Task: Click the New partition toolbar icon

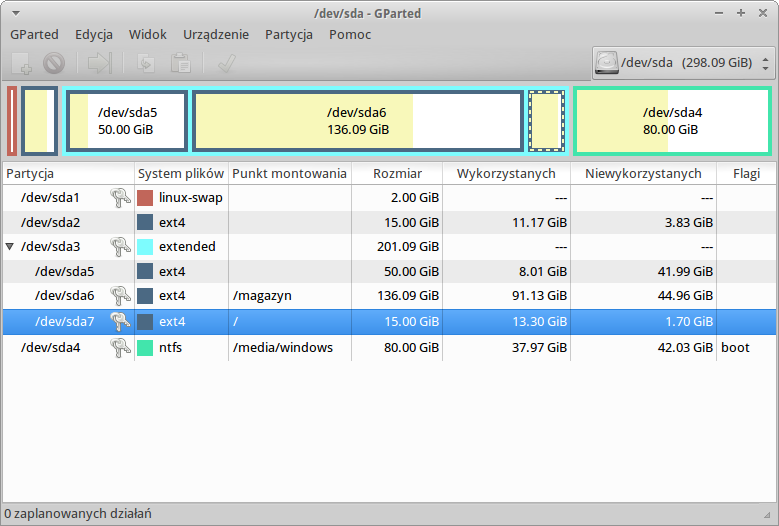Action: click(x=22, y=64)
